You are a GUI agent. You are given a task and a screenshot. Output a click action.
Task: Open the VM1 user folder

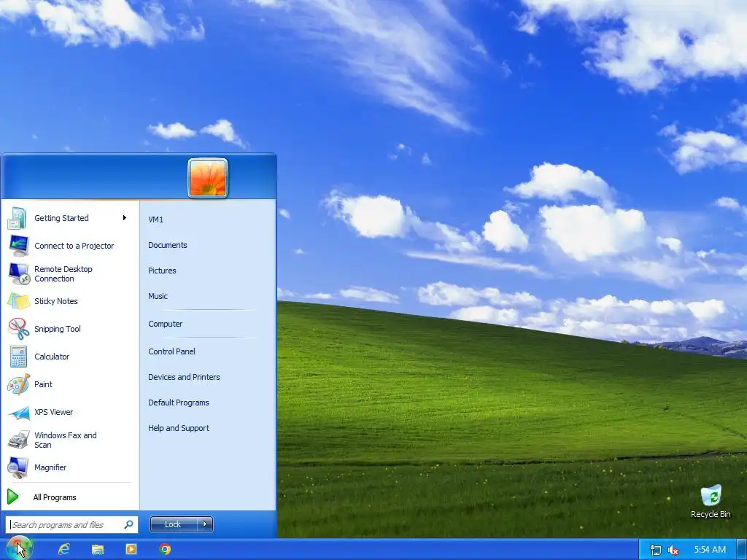[156, 219]
